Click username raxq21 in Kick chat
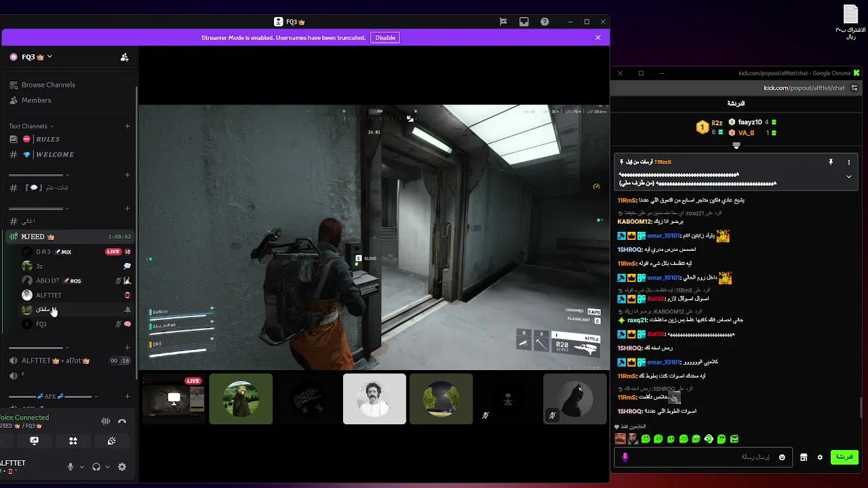Screen dimensions: 868x488 (637, 320)
